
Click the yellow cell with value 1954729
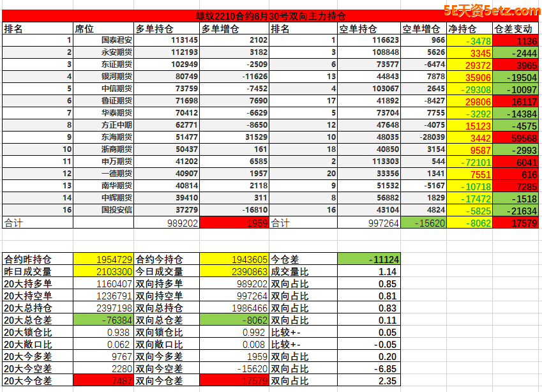[x=103, y=259]
